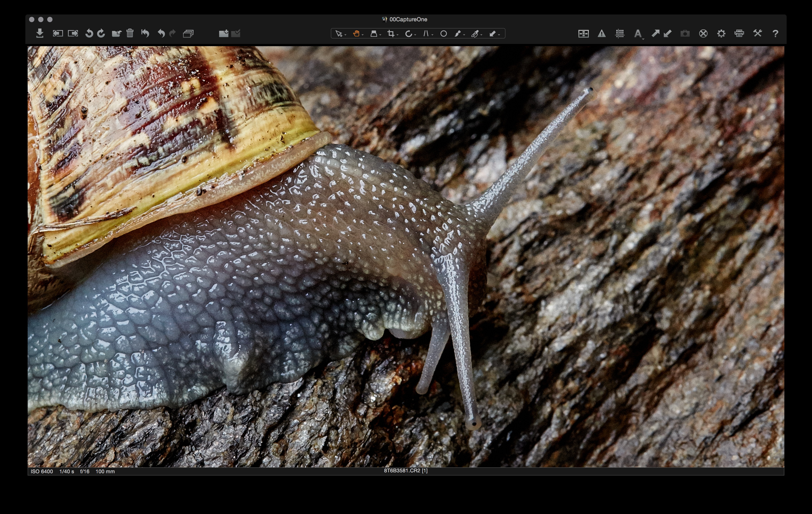Click the Copy Adjustments up-arrow icon
Screen dimensions: 812x514
(x=655, y=33)
